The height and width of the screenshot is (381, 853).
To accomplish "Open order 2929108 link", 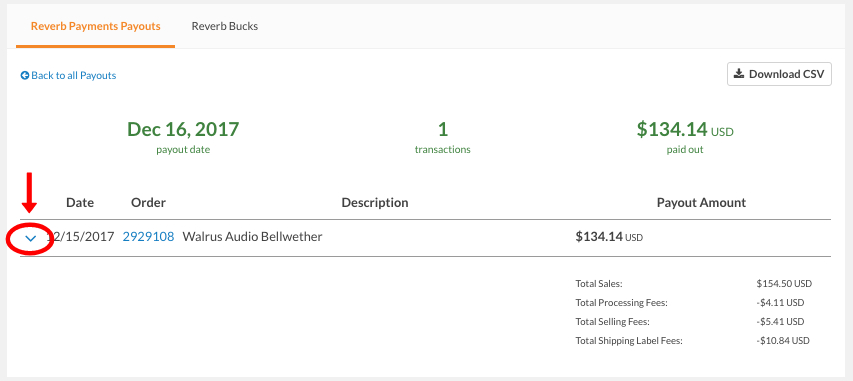I will (149, 237).
